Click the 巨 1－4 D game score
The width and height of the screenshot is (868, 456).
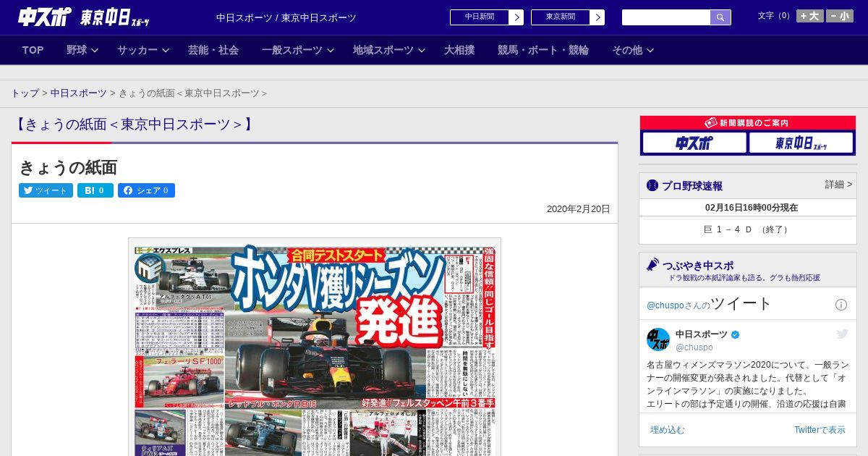[747, 229]
